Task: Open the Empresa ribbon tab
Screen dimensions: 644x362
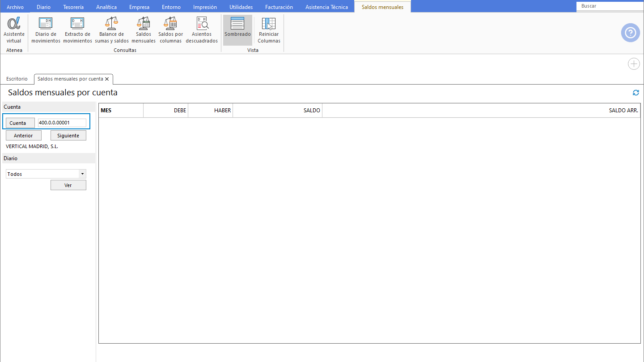Action: pos(139,7)
